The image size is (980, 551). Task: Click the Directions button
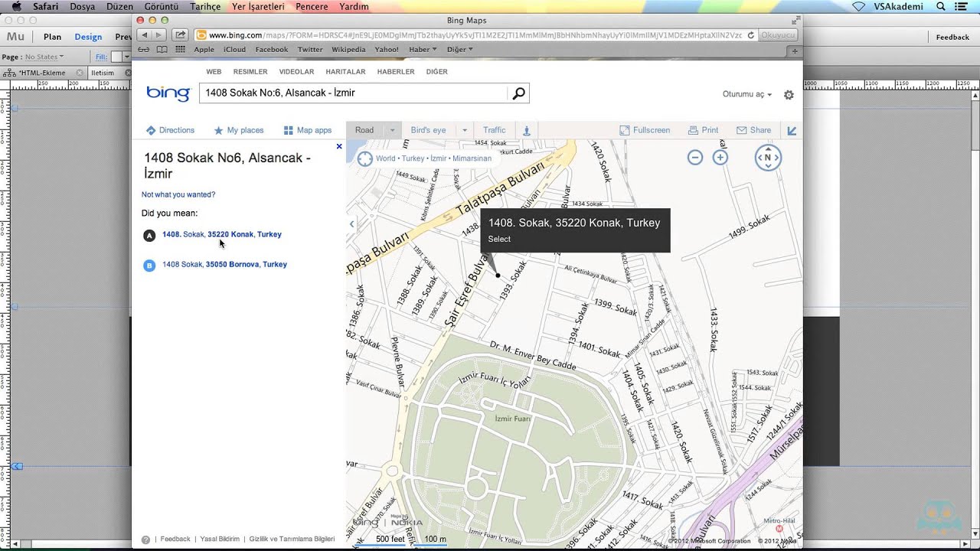coord(170,131)
